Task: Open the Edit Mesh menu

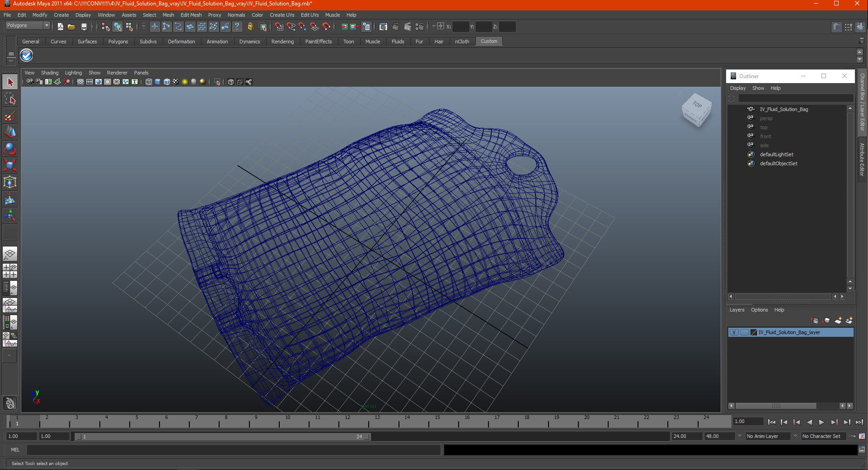Action: point(191,15)
